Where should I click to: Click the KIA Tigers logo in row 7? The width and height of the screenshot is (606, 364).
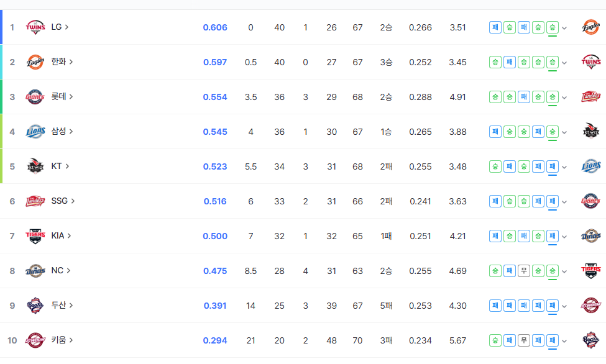click(35, 236)
